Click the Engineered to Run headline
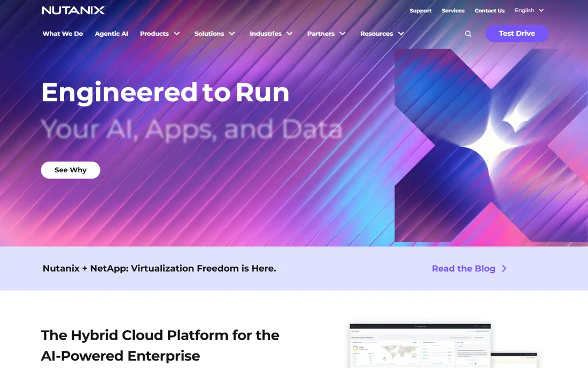 pyautogui.click(x=165, y=93)
